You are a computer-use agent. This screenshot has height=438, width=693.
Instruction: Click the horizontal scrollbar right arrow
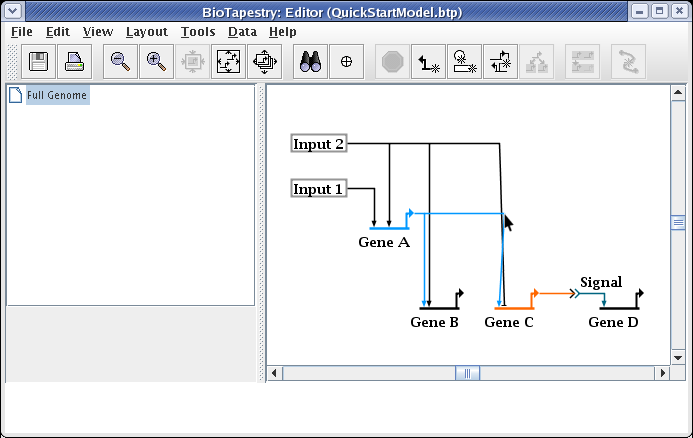click(661, 373)
